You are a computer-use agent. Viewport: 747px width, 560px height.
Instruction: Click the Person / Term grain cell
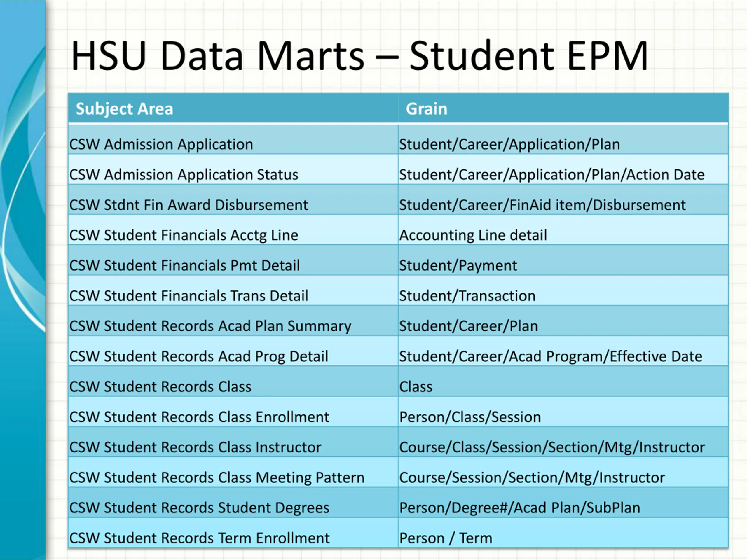563,533
